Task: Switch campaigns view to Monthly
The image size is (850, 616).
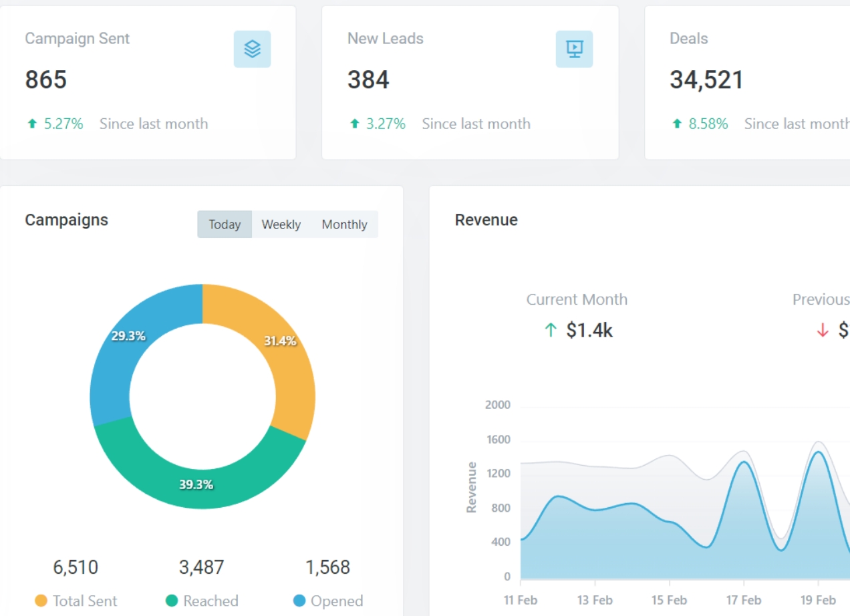Action: (344, 224)
